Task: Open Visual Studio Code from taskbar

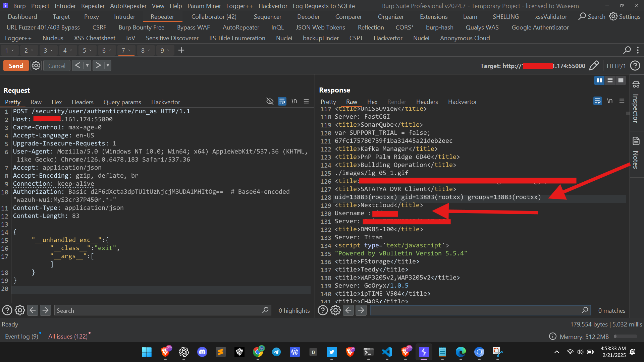Action: 387,352
